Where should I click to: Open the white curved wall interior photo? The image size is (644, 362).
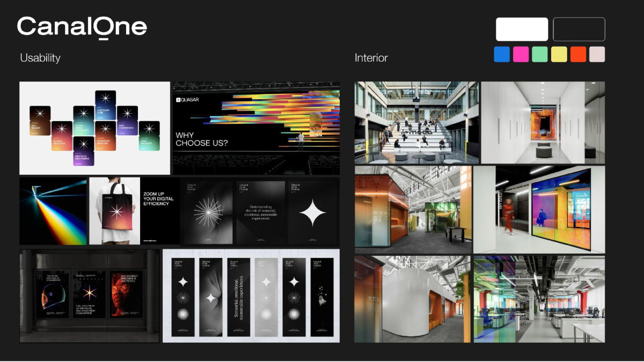[413, 299]
